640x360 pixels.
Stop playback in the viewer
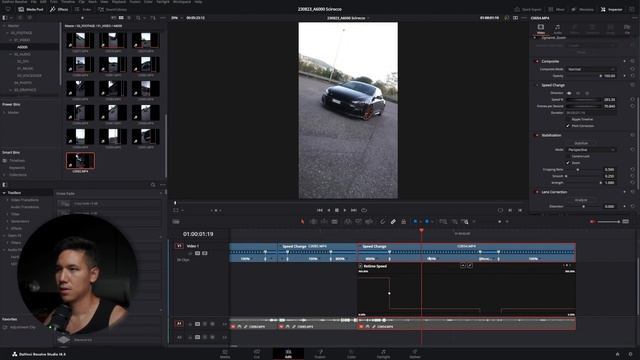(x=337, y=210)
